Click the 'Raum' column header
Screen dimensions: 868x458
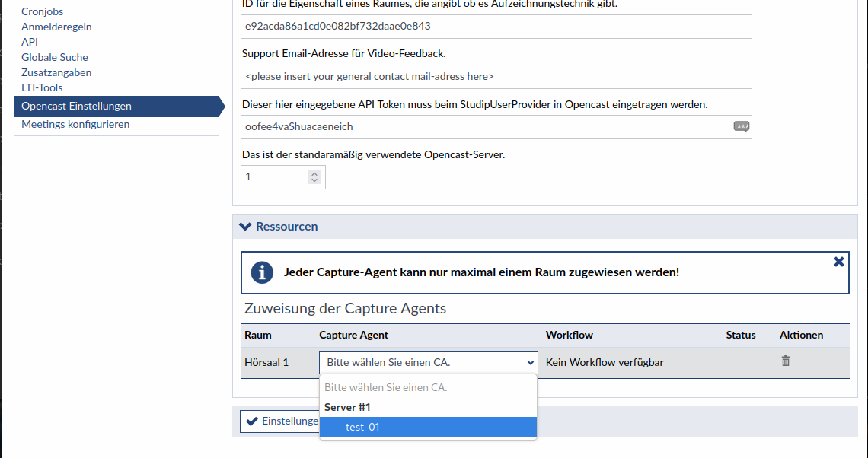pyautogui.click(x=258, y=336)
